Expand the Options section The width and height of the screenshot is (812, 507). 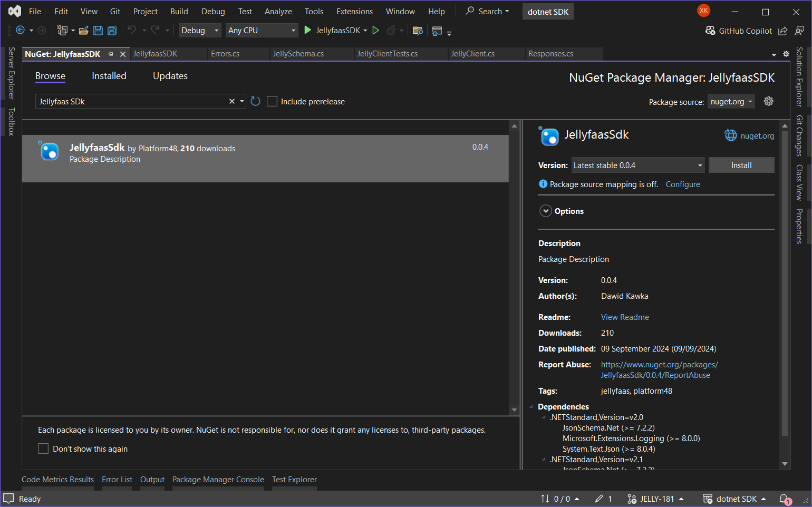click(546, 211)
